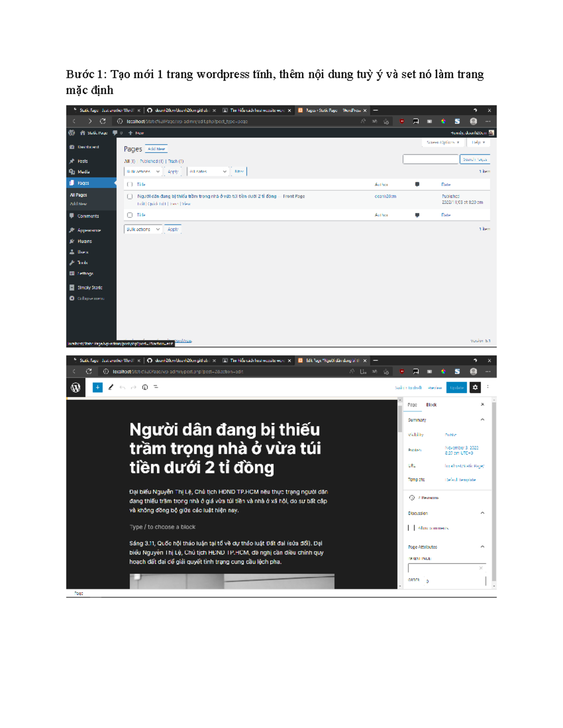Open Posts in the WordPress sidebar

83,161
